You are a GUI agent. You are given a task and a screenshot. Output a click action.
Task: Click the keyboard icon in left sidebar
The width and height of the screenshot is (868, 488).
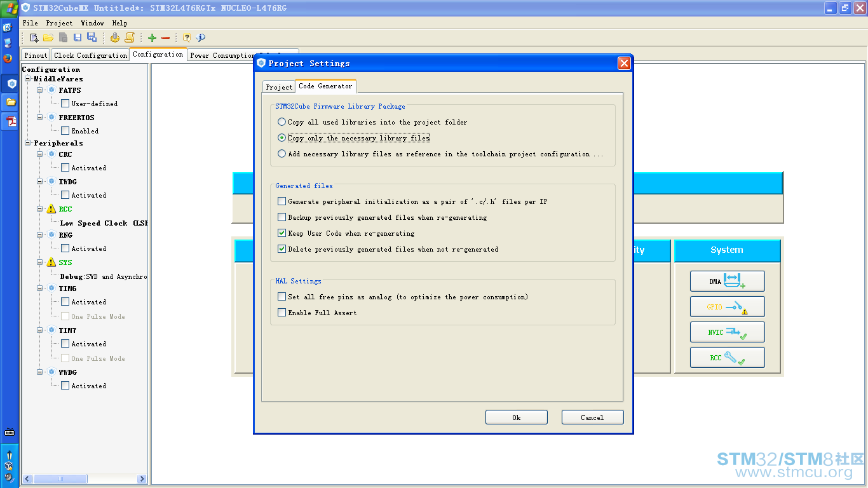tap(10, 432)
